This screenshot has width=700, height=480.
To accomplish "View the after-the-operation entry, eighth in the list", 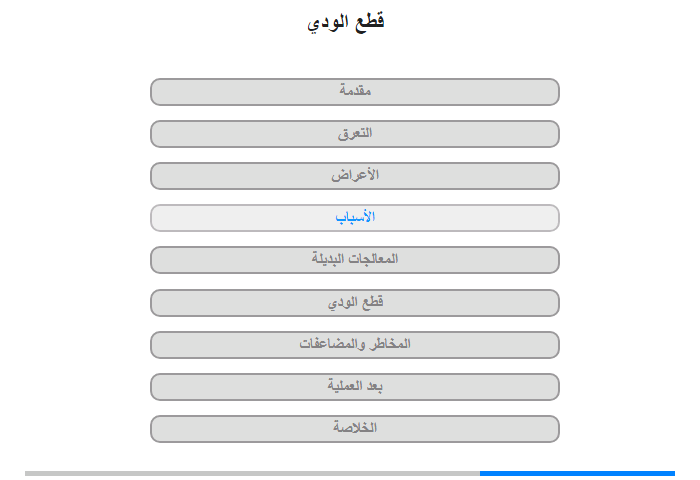I will pyautogui.click(x=354, y=387).
